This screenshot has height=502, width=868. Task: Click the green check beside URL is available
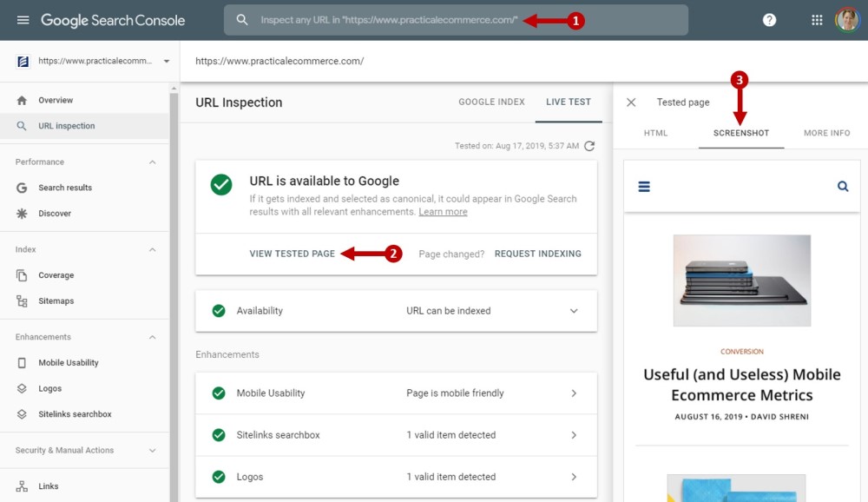coord(221,184)
